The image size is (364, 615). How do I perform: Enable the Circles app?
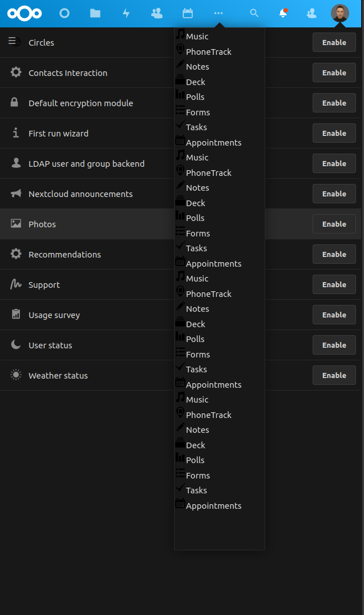pos(334,42)
